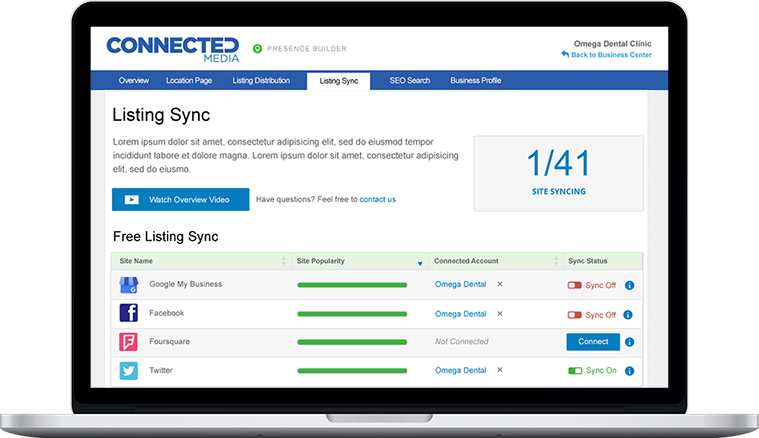Click Watch Overview Video button

click(181, 199)
